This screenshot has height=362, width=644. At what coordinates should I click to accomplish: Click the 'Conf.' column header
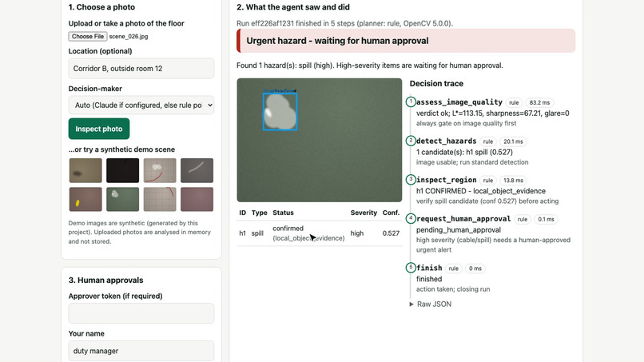[391, 213]
